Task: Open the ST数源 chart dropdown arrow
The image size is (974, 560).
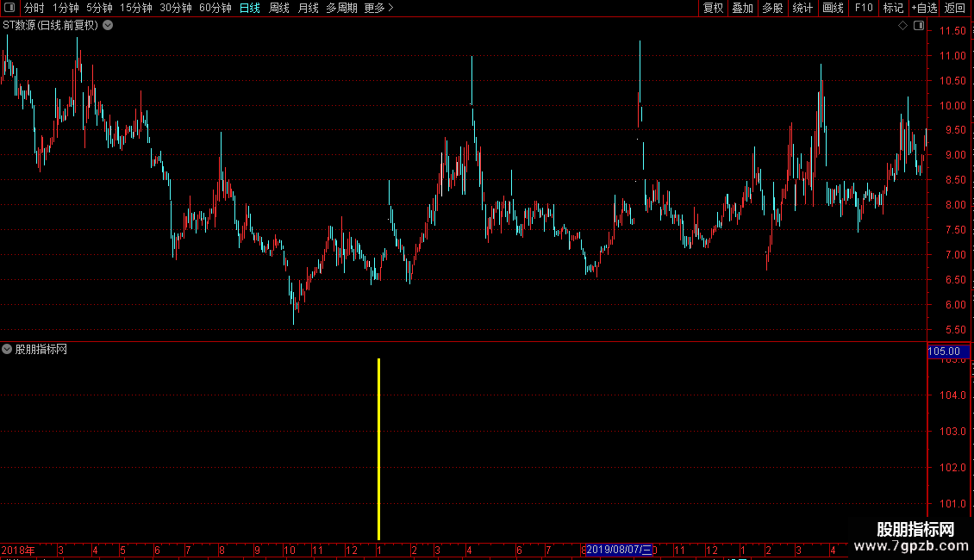Action: (108, 26)
